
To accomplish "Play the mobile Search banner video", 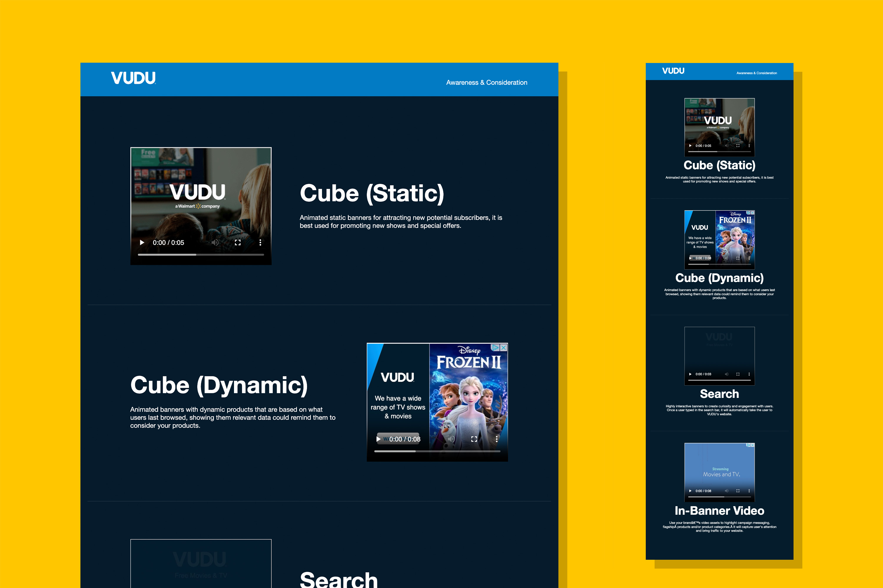I will [690, 374].
